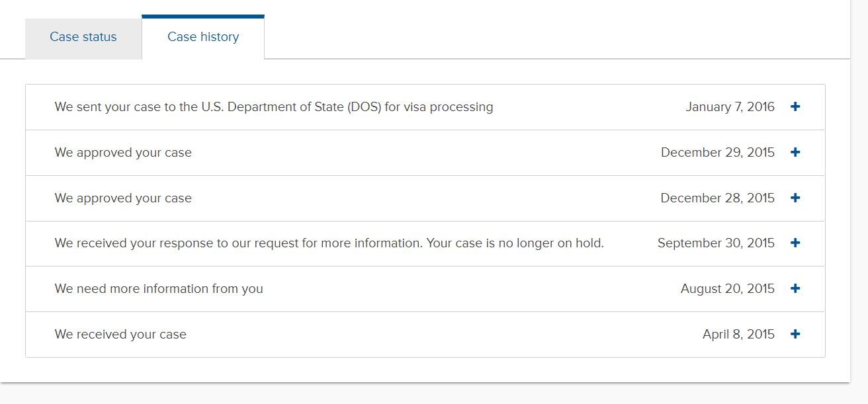Click the January 7, 2016 date label
This screenshot has height=404, width=868.
click(x=730, y=106)
